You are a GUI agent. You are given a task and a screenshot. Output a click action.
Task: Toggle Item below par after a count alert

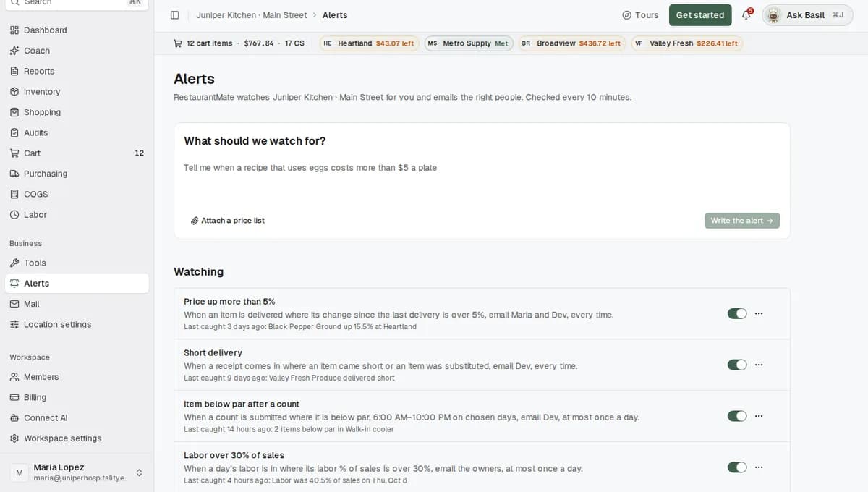point(737,416)
